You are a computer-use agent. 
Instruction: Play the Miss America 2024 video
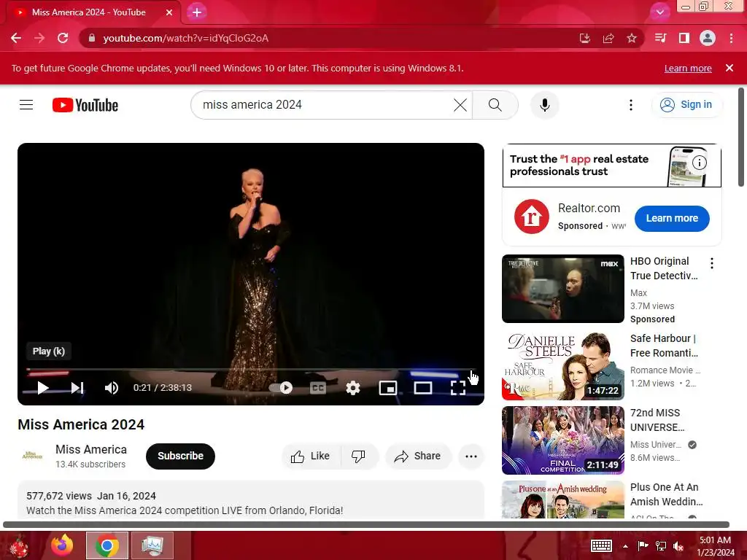(43, 388)
